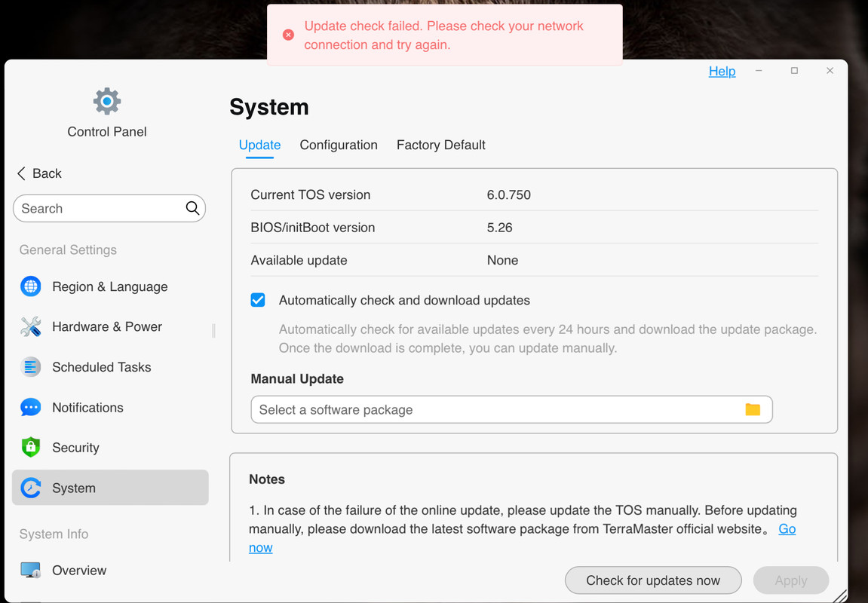This screenshot has height=603, width=868.
Task: Open the Factory Default tab
Action: click(440, 145)
